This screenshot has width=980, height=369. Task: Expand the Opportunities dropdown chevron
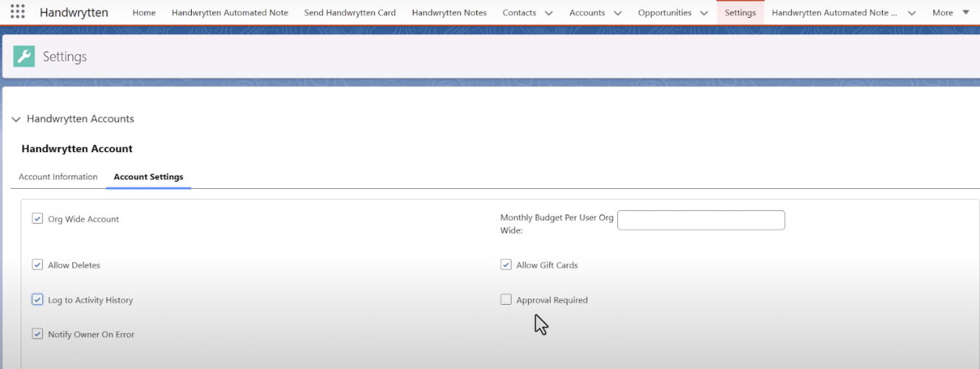click(703, 13)
